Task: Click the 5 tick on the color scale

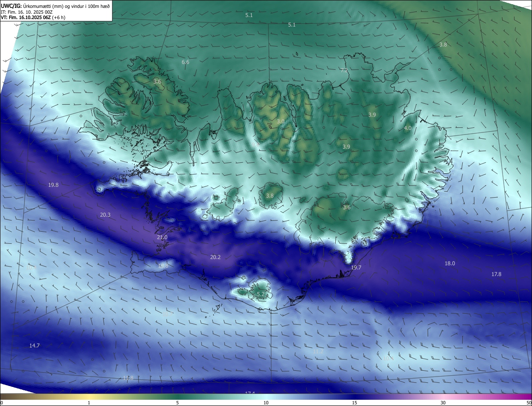Action: coord(177,403)
